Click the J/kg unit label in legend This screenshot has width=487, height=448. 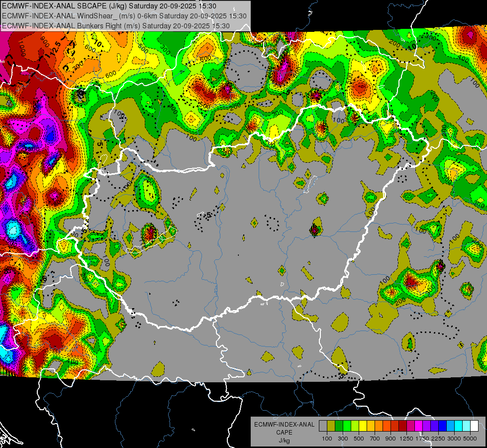pos(284,441)
